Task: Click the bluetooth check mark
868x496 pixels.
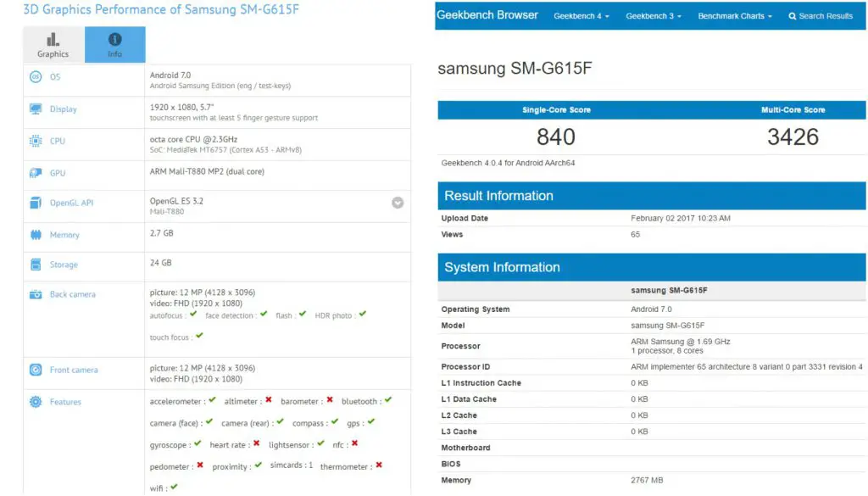Action: (388, 399)
